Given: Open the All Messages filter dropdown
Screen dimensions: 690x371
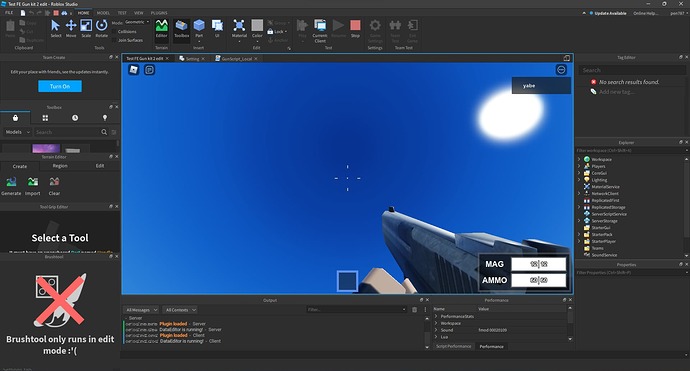Looking at the screenshot, I should 141,310.
